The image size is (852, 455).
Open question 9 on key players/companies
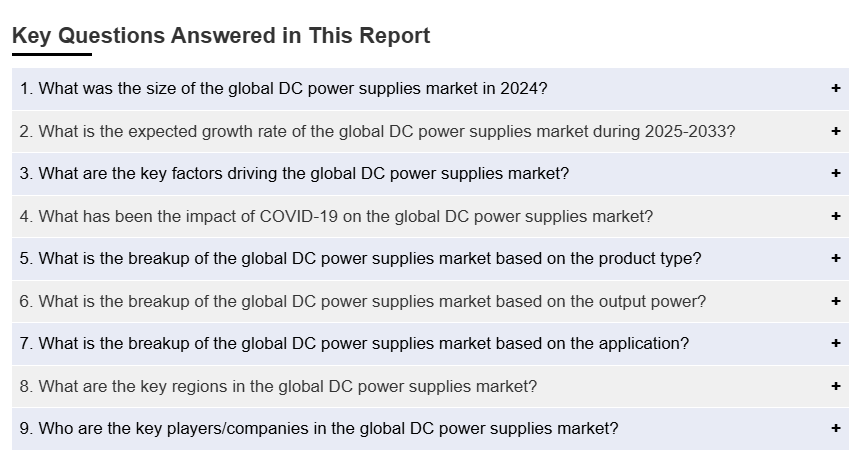pos(319,428)
